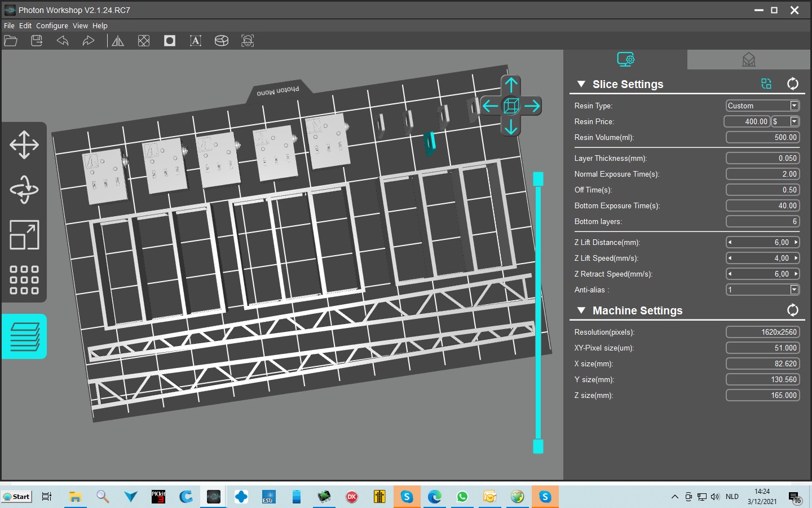Open the Configure menu
The width and height of the screenshot is (812, 508).
(52, 26)
